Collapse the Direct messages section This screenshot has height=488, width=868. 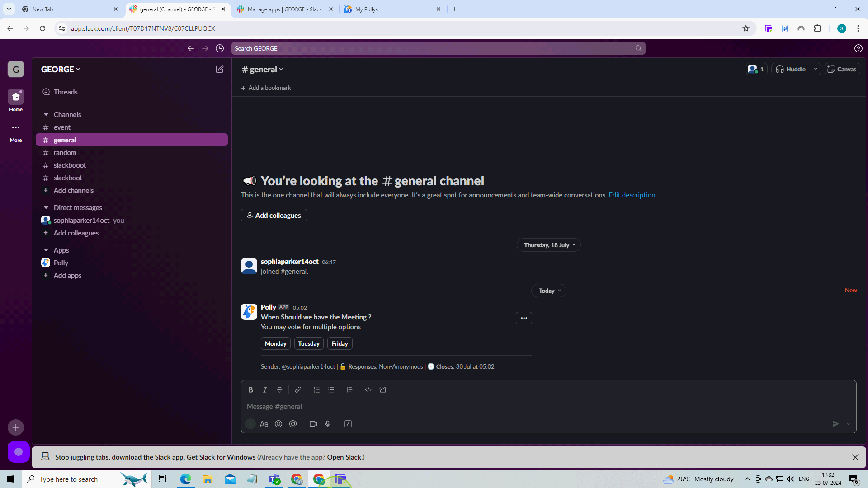[46, 207]
